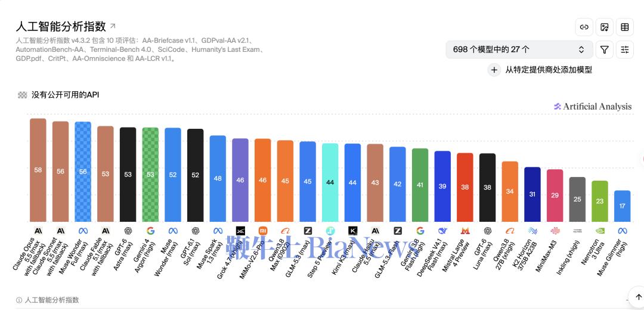This screenshot has height=310, width=644.
Task: Click the external link arrow beside the title
Action: tap(113, 26)
